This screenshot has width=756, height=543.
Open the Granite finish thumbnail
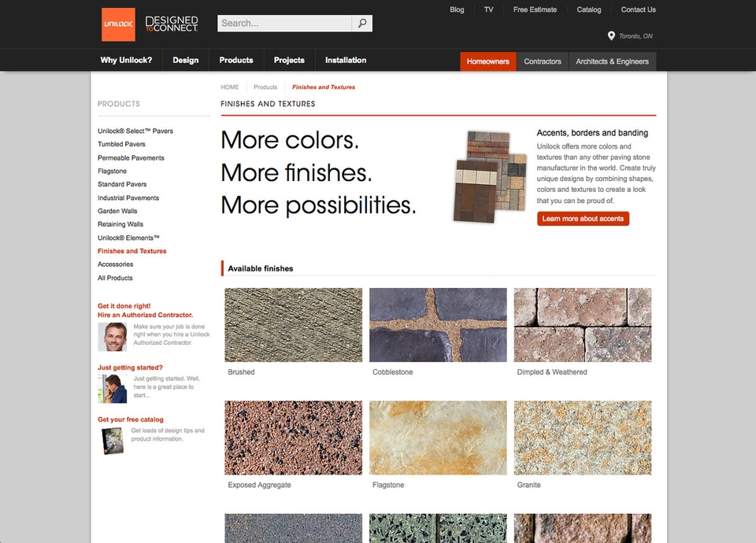coord(583,438)
